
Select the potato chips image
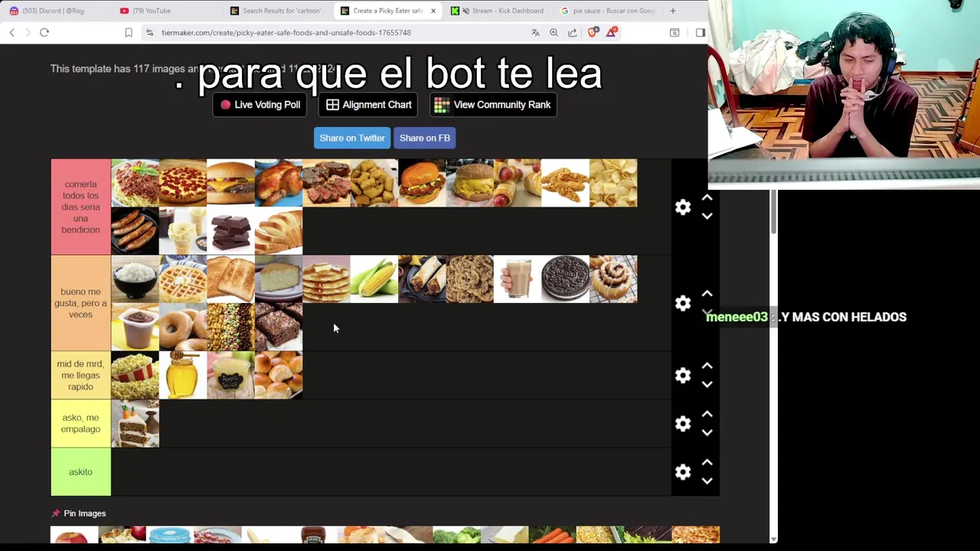tap(613, 183)
